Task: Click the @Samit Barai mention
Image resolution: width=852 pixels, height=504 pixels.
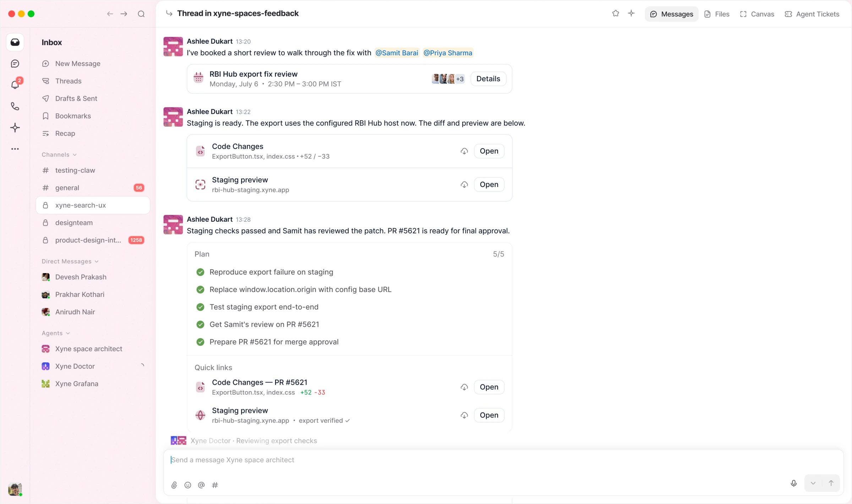Action: (x=397, y=53)
